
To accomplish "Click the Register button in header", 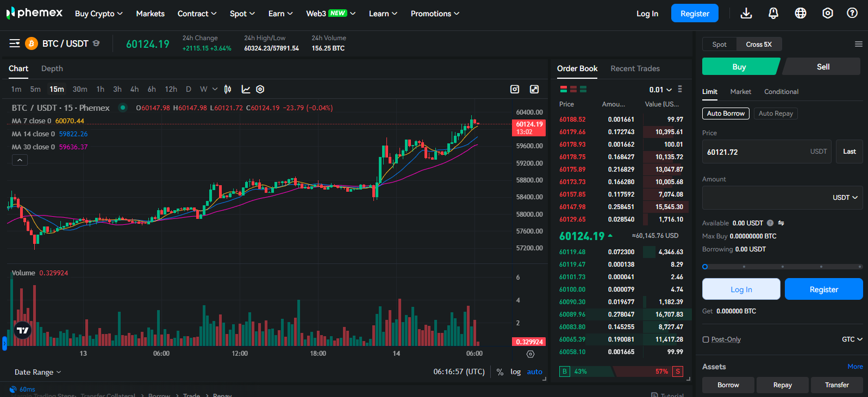I will tap(695, 13).
